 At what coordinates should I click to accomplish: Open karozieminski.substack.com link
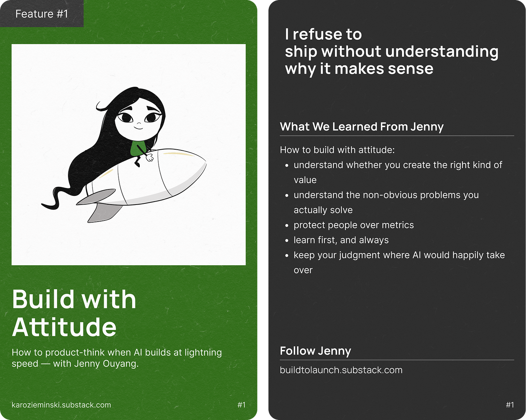pos(61,405)
